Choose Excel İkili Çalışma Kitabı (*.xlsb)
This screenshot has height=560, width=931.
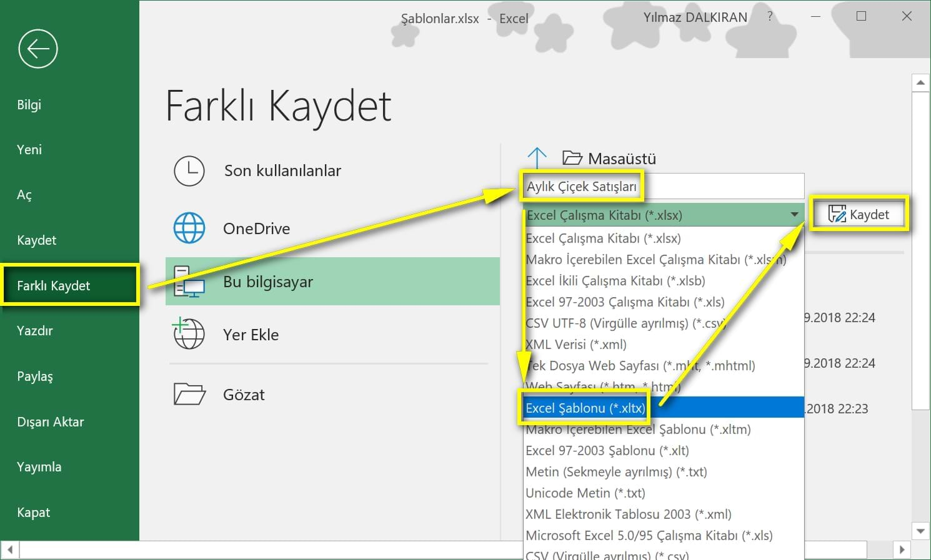pyautogui.click(x=663, y=281)
